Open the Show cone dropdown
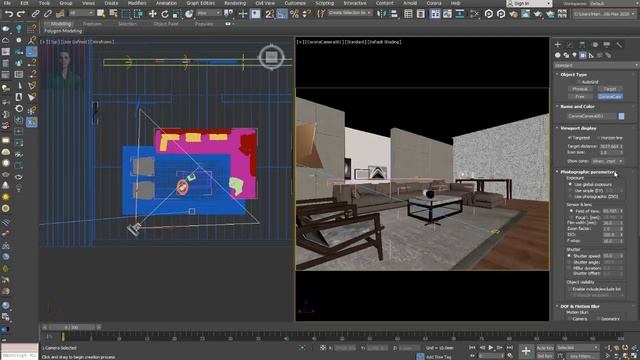Image resolution: width=640 pixels, height=360 pixels. click(x=607, y=161)
